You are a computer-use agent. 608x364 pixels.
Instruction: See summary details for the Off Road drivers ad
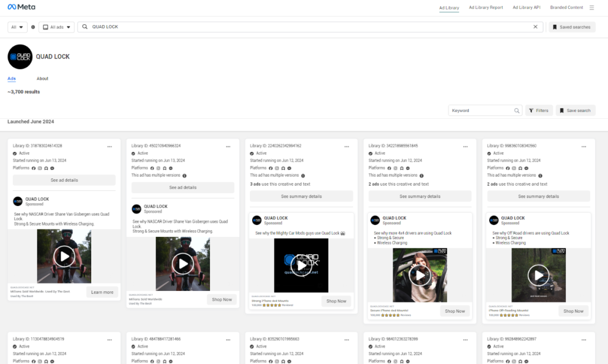coord(539,196)
